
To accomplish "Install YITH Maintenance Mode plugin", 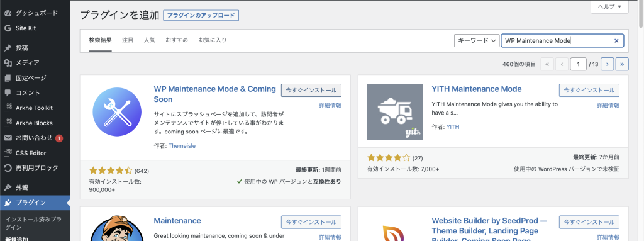I will tap(589, 91).
